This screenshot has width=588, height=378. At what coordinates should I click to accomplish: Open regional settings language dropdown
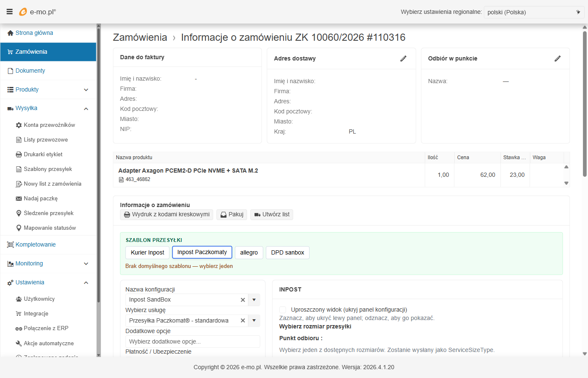(x=533, y=12)
